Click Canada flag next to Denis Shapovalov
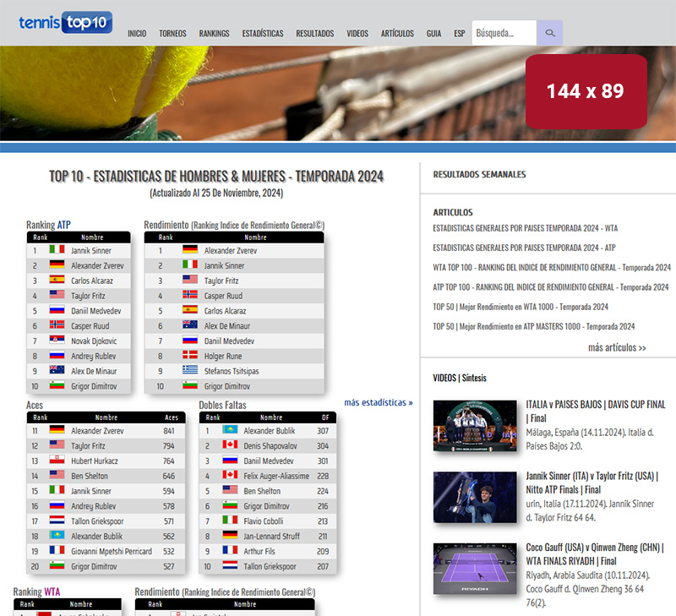The width and height of the screenshot is (676, 616). [230, 444]
